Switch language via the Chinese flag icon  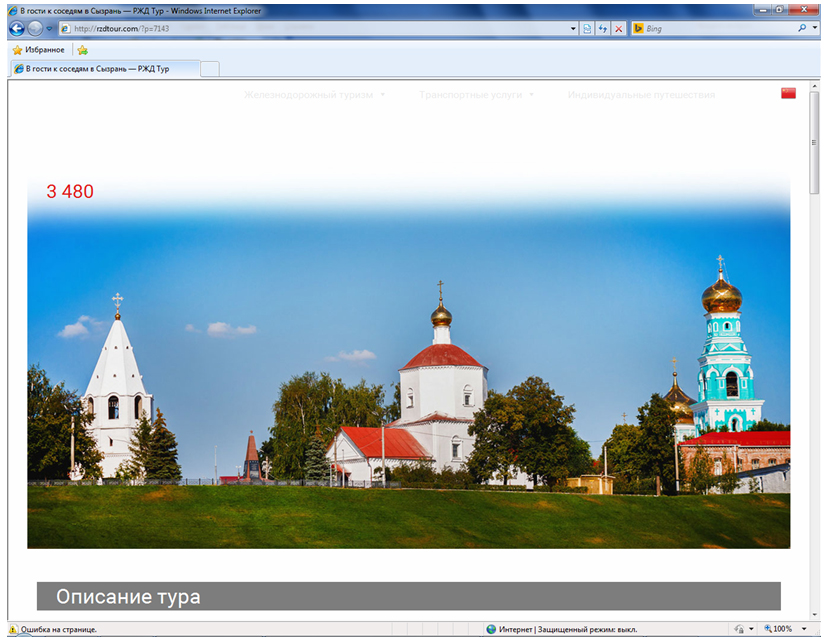[788, 93]
